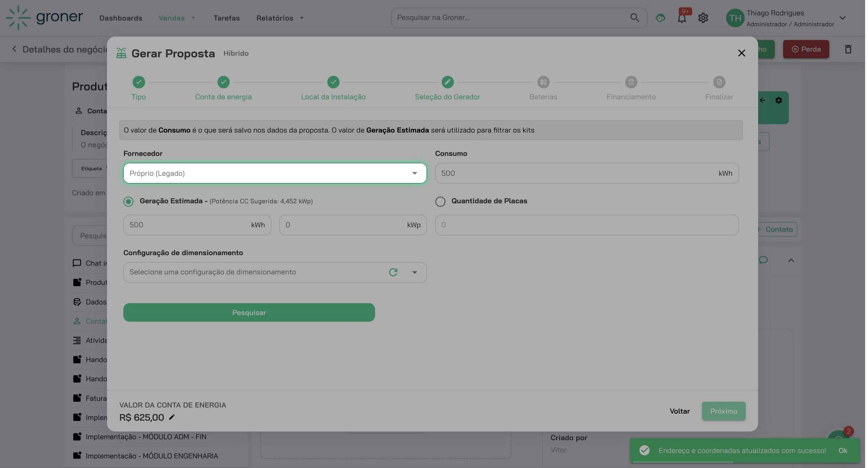Expand the Configuração de dimensionamento dropdown
This screenshot has height=468, width=868.
tap(415, 273)
